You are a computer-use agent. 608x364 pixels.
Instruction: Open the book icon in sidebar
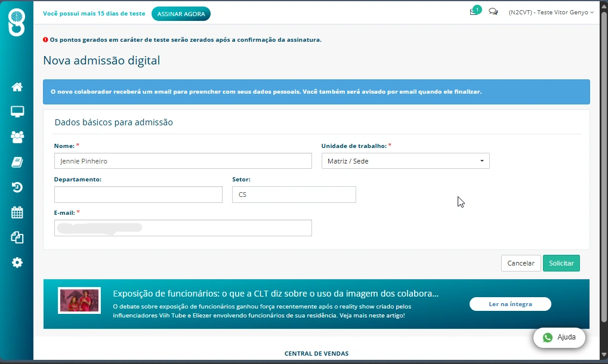17,162
